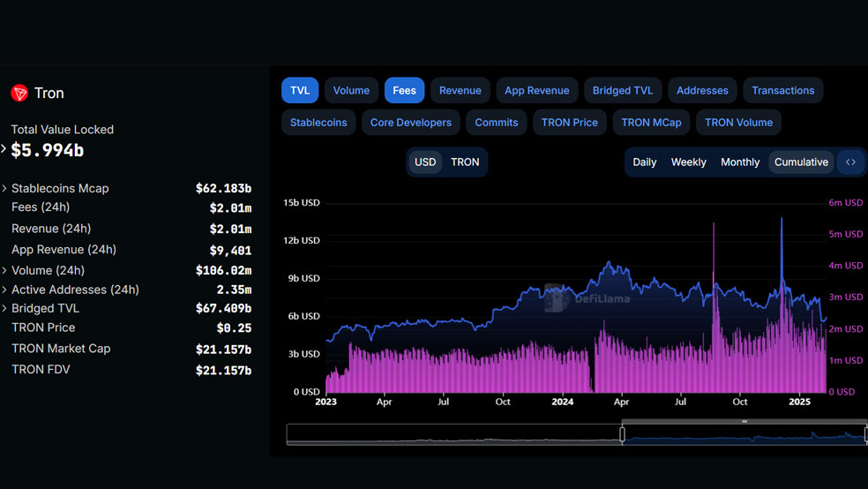Expand the Bridged TVL row
The height and width of the screenshot is (489, 868).
(x=4, y=308)
